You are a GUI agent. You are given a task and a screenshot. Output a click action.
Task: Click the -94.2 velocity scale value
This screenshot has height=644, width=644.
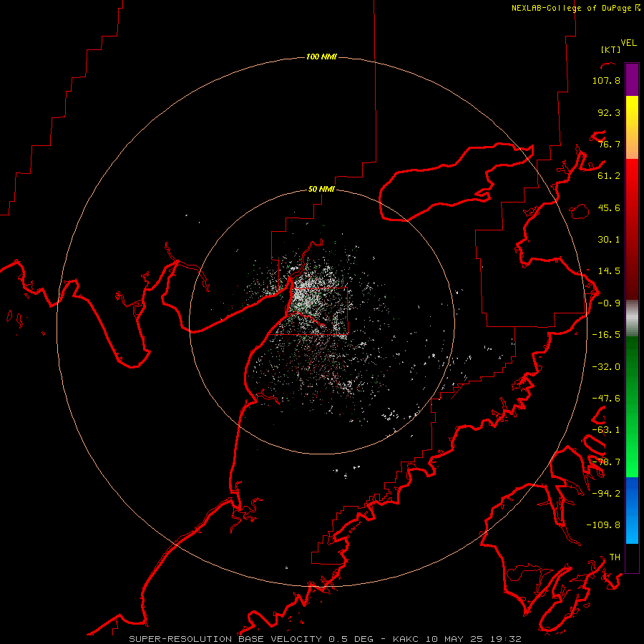point(606,493)
